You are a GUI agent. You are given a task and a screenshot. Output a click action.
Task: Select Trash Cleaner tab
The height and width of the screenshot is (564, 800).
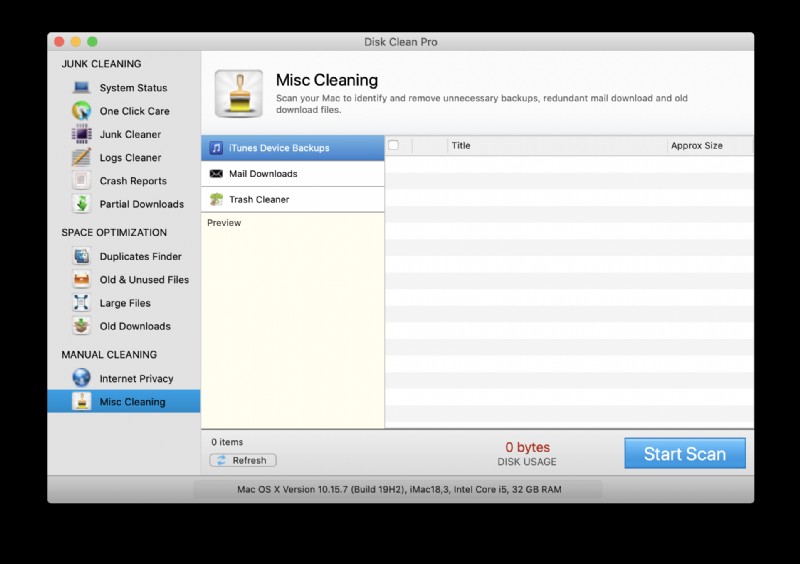point(293,199)
